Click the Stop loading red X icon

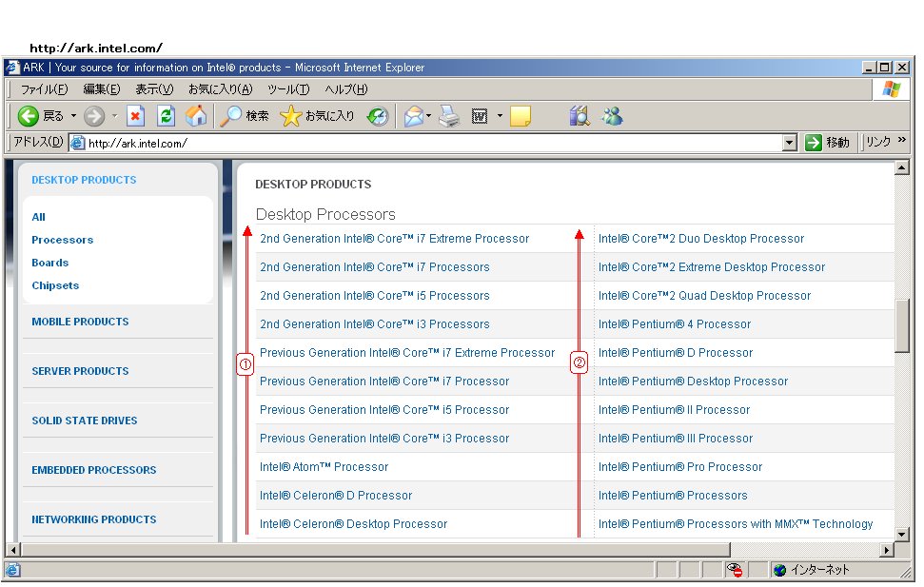[135, 116]
